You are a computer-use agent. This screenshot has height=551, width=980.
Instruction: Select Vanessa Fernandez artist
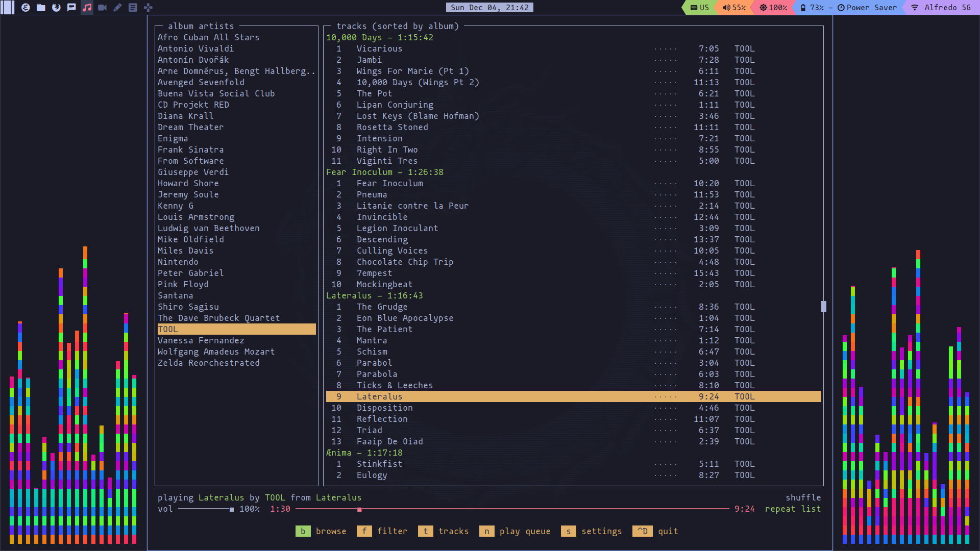(x=201, y=340)
